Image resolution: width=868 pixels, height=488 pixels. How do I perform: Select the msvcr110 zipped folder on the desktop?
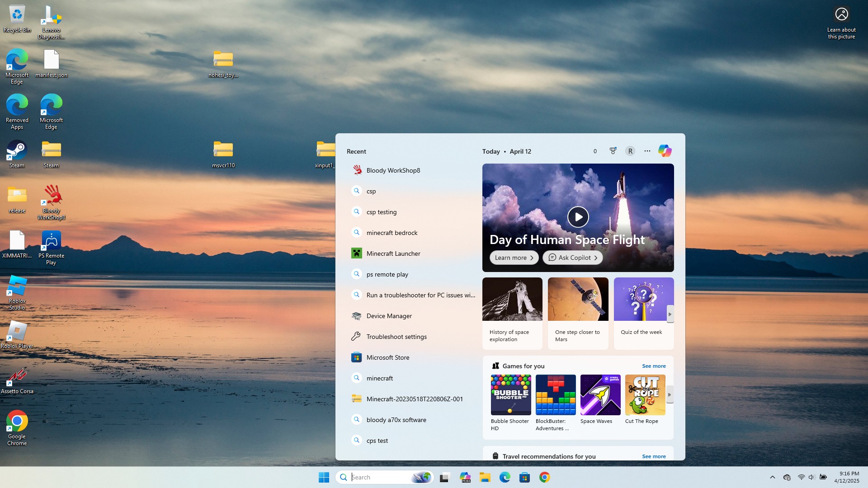[x=223, y=154]
